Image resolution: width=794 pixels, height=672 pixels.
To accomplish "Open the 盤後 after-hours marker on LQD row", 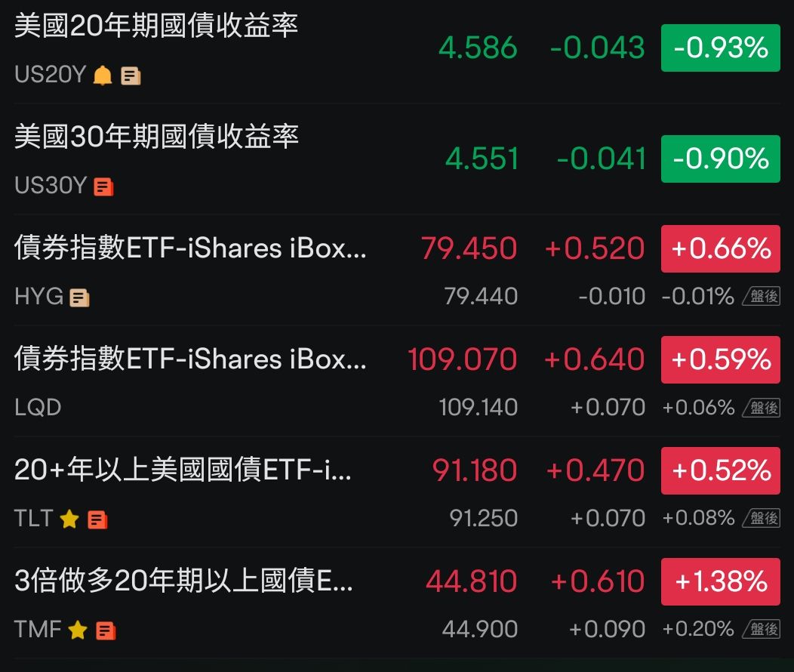I will click(x=762, y=407).
